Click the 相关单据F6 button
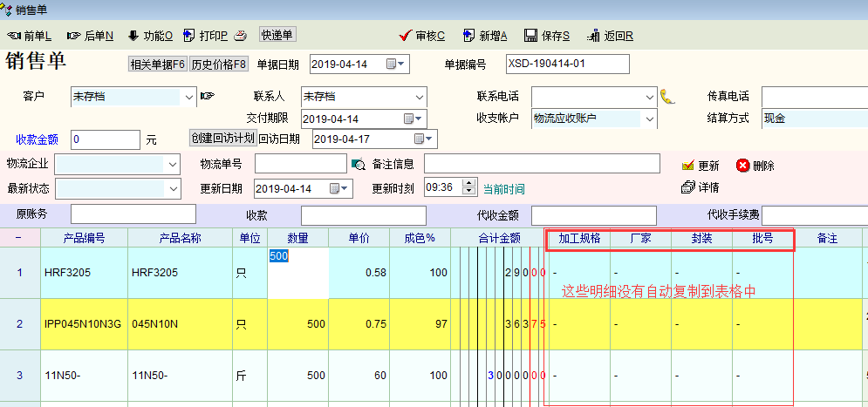The height and width of the screenshot is (407, 868). pos(158,64)
